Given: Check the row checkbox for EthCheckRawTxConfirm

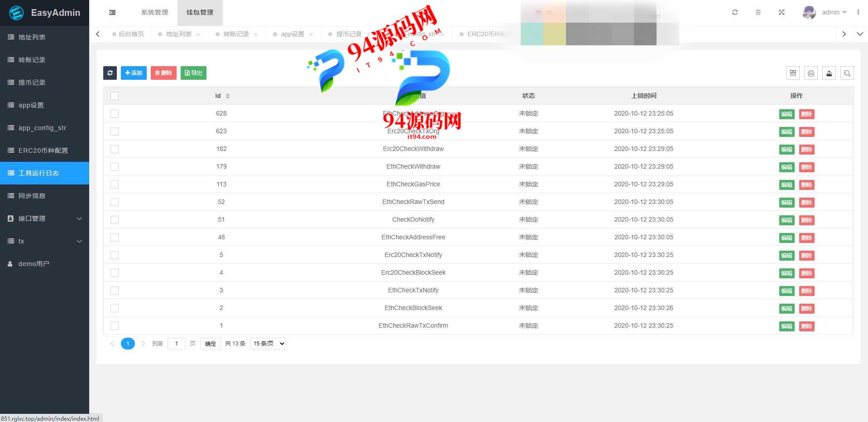Looking at the screenshot, I should (x=115, y=326).
